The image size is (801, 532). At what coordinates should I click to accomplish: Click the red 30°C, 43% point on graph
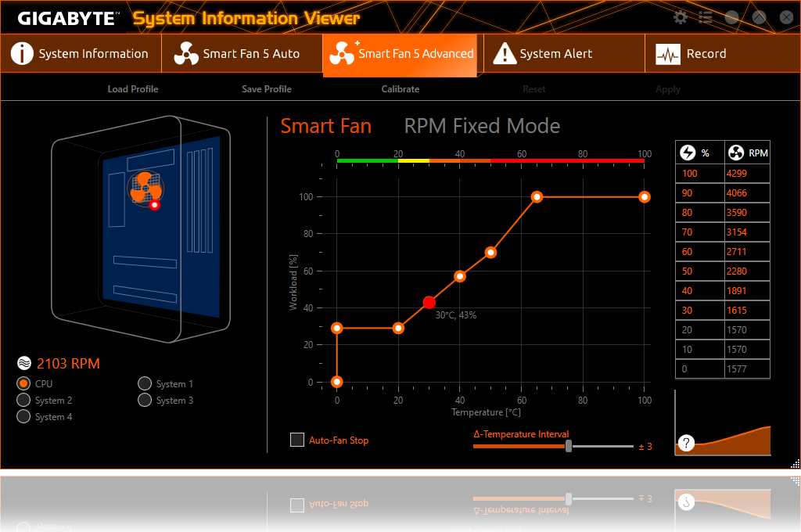[x=429, y=303]
